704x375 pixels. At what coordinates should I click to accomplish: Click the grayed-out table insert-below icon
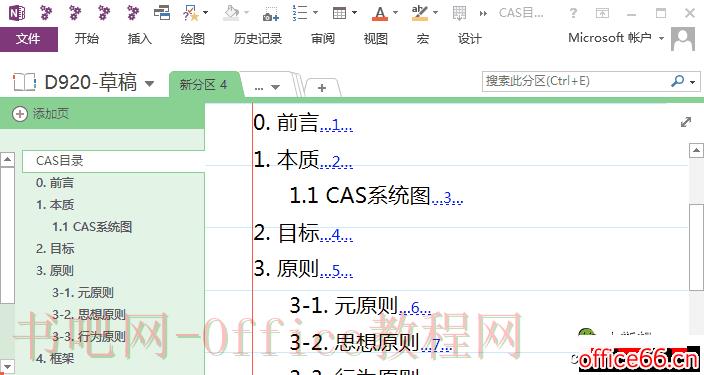pos(459,13)
